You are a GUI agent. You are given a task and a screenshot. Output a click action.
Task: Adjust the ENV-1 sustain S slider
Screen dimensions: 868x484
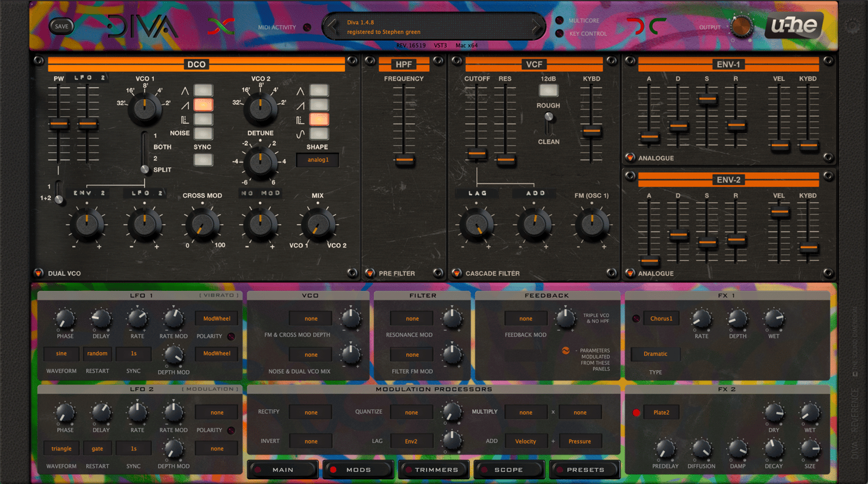tap(707, 99)
